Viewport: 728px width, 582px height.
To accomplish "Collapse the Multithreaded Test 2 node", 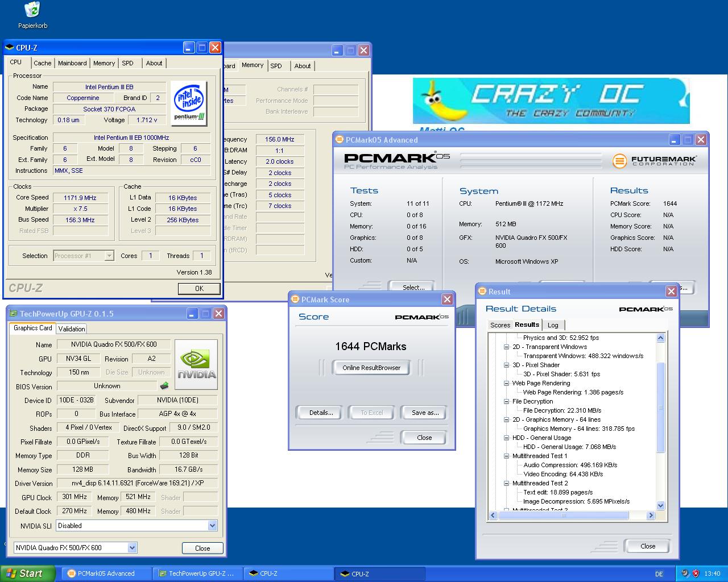I will pos(507,483).
